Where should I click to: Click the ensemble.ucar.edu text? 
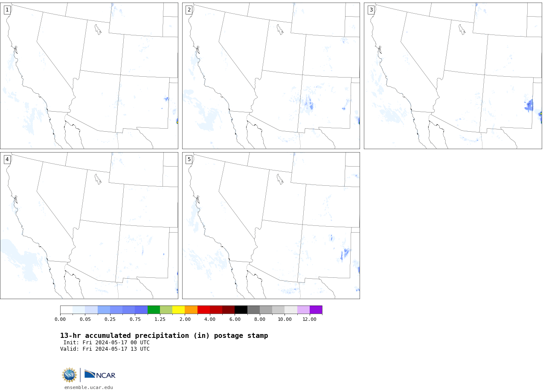coord(89,387)
